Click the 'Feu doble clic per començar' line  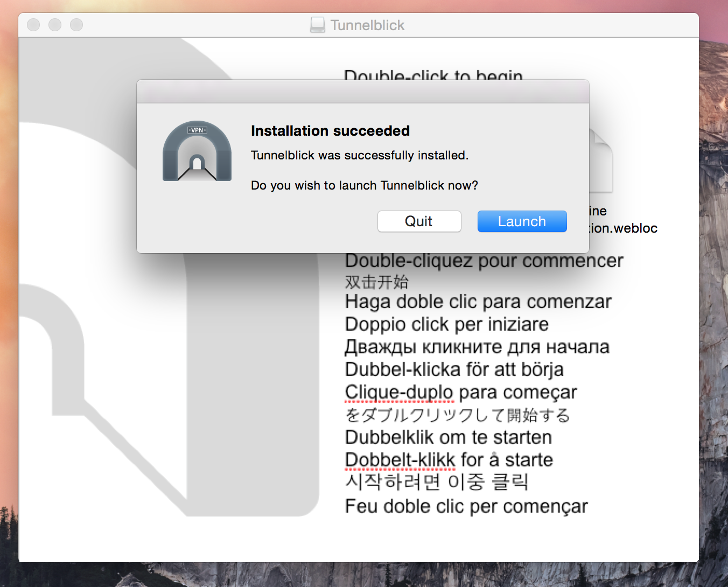coord(466,506)
